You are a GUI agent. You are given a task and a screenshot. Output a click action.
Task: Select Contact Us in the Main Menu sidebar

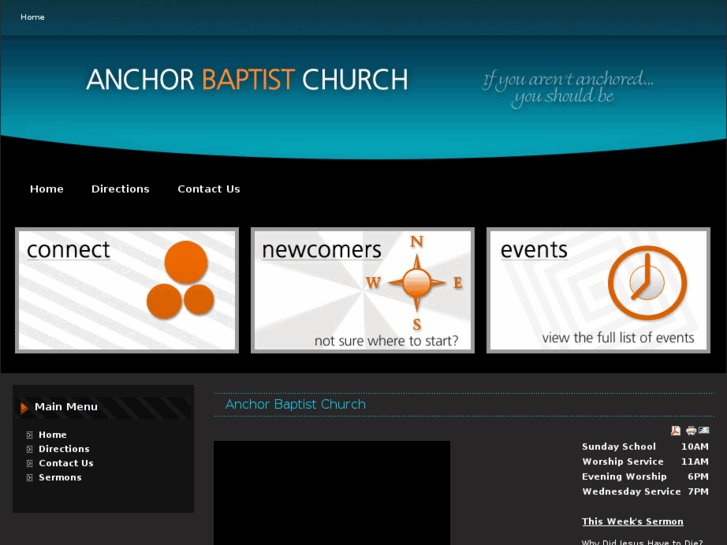click(x=66, y=463)
